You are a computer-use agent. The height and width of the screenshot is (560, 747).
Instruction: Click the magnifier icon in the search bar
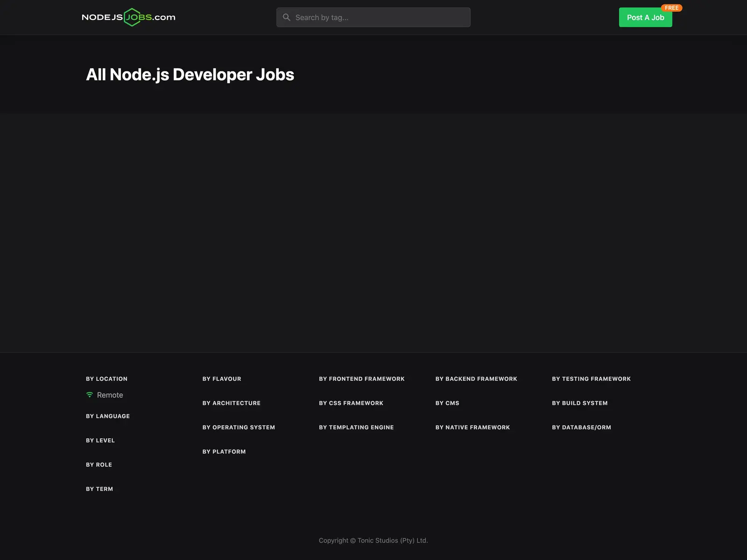click(287, 17)
